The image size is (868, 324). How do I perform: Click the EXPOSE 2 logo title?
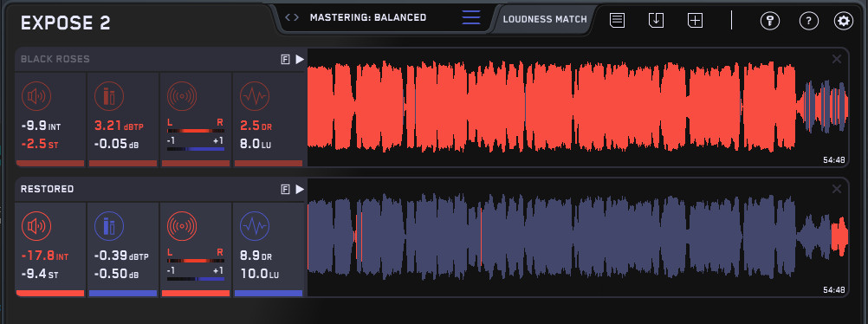click(65, 23)
